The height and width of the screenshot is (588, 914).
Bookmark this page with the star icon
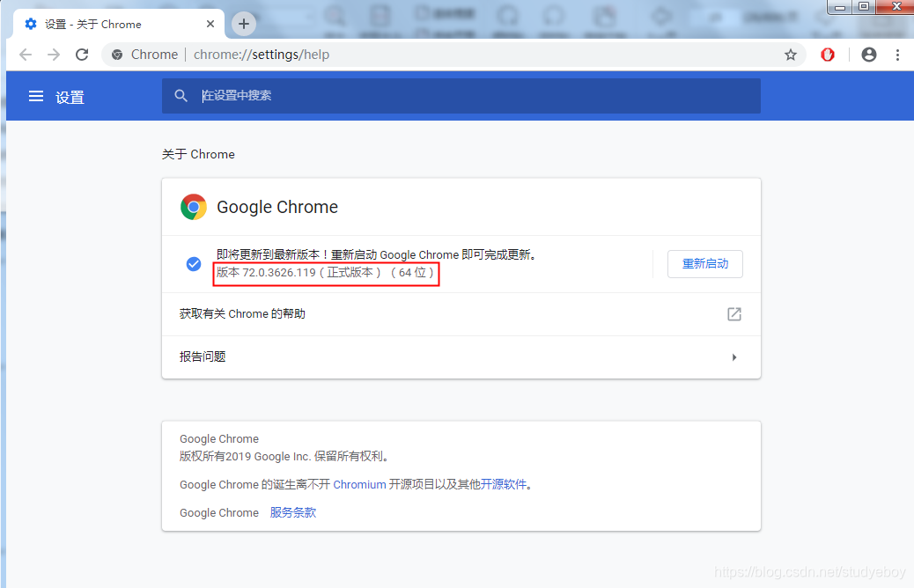tap(791, 55)
